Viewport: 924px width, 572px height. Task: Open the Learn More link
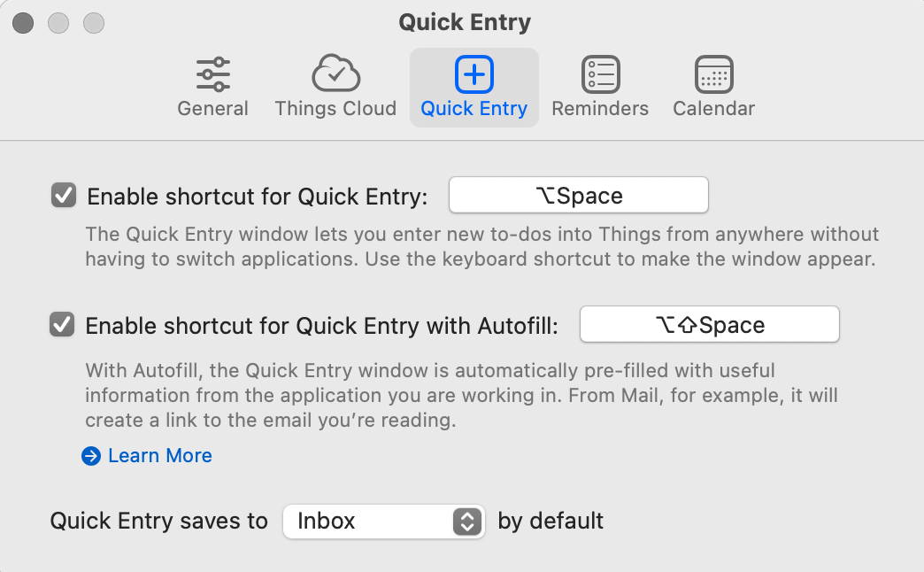pos(159,456)
